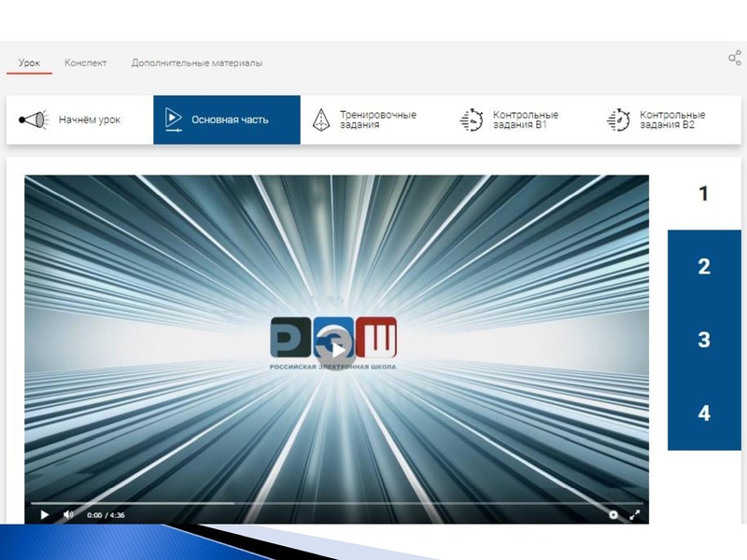
Task: Select video part 1
Action: tap(704, 194)
